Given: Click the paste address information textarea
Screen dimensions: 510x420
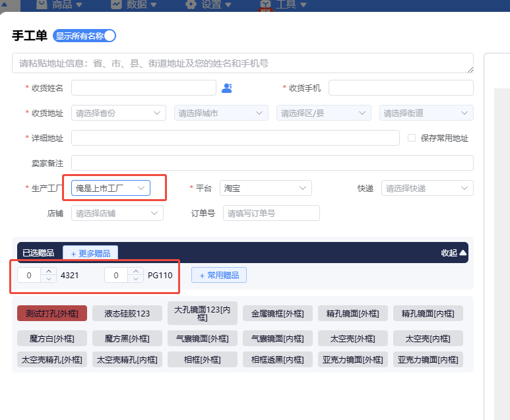Looking at the screenshot, I should click(x=243, y=63).
